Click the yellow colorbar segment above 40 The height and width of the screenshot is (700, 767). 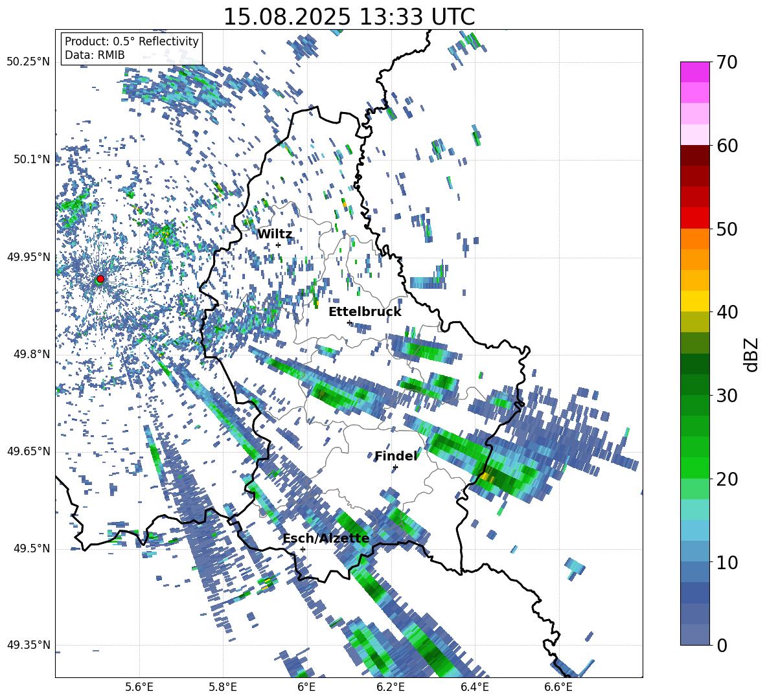click(694, 301)
